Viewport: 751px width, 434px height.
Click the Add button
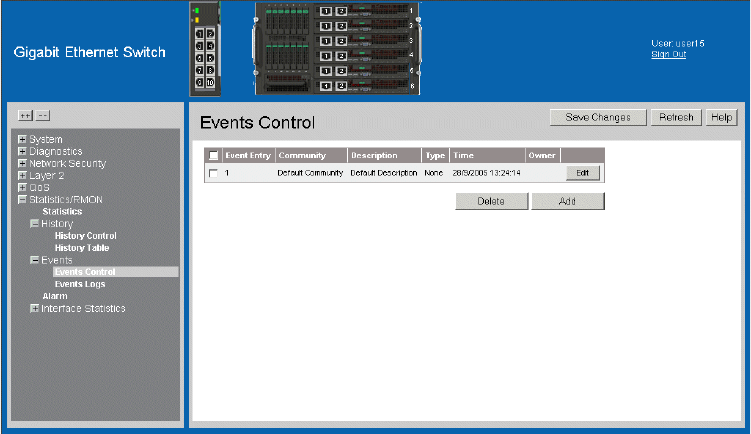point(568,201)
